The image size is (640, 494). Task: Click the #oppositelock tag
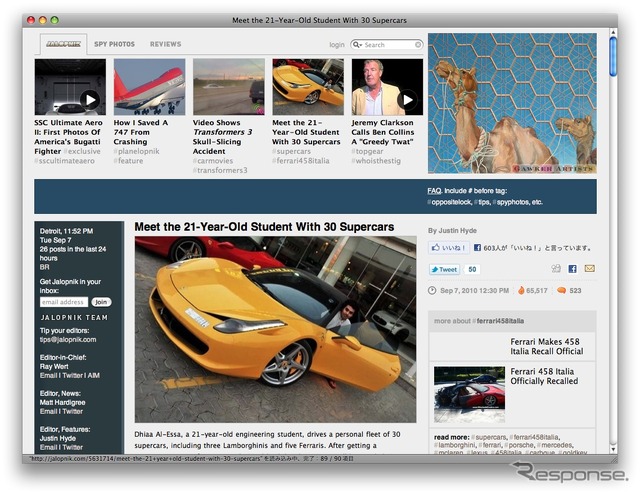(449, 202)
